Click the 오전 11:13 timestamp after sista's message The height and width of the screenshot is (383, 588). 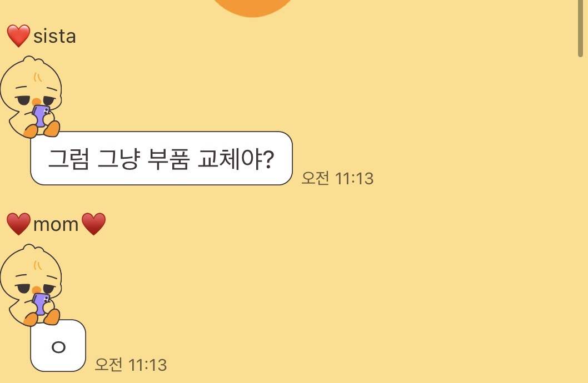[x=337, y=178]
